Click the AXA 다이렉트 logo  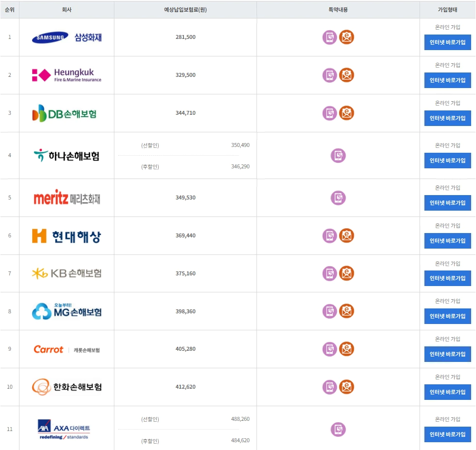click(64, 430)
